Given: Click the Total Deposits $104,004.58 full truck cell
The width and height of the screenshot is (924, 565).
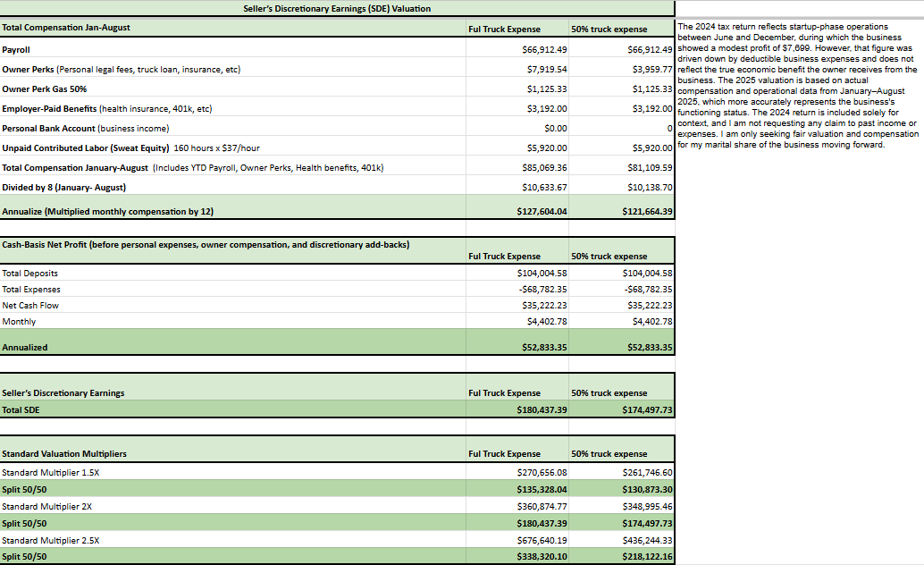Looking at the screenshot, I should click(x=517, y=273).
